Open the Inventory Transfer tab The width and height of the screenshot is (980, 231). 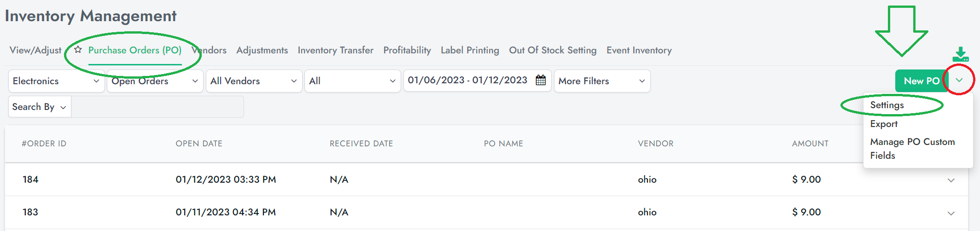(x=335, y=50)
